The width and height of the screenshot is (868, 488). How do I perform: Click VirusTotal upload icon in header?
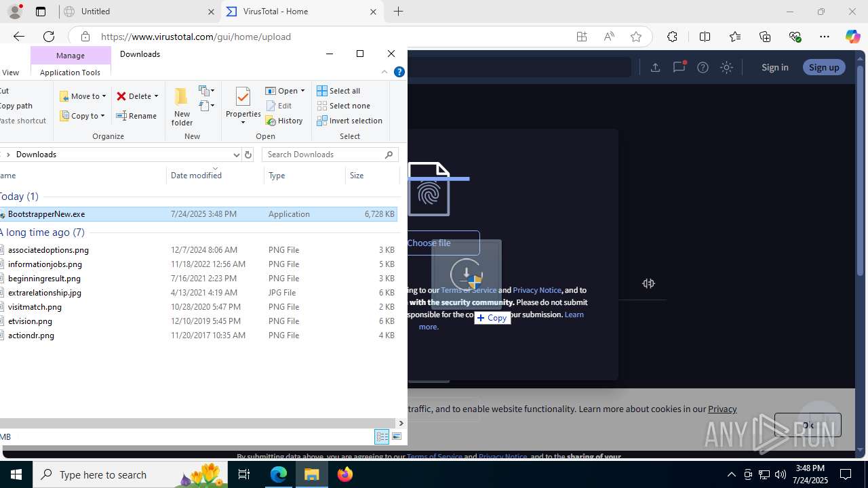click(655, 67)
